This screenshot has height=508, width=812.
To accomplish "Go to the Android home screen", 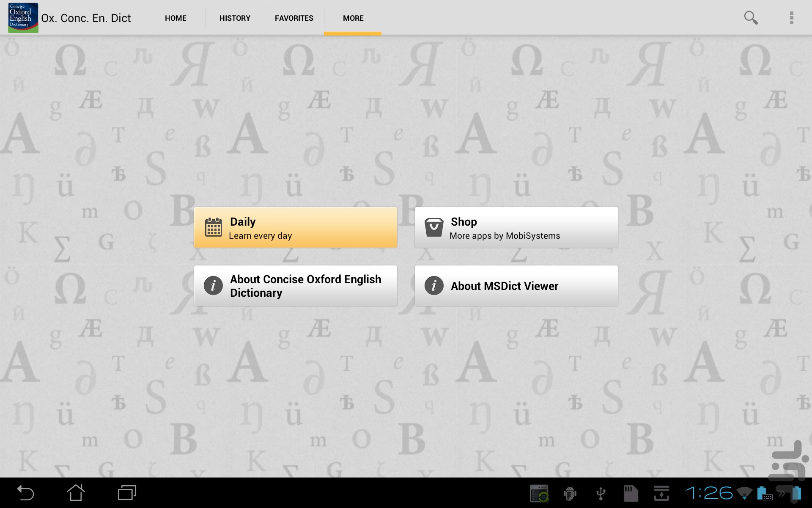I will [x=76, y=493].
